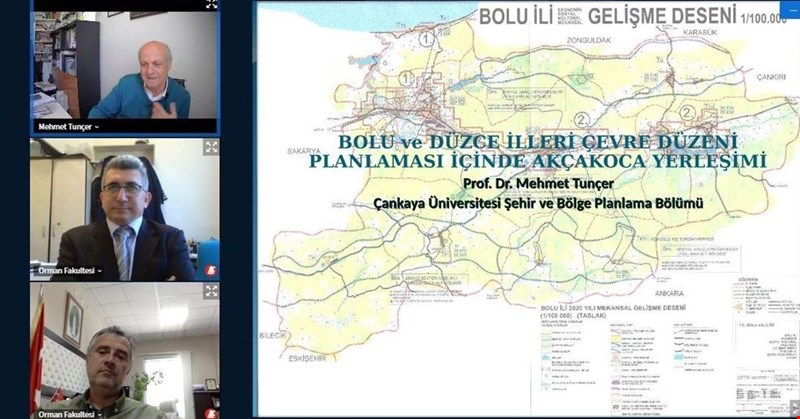Click the 'KARABÜK' label on the map

[x=700, y=32]
